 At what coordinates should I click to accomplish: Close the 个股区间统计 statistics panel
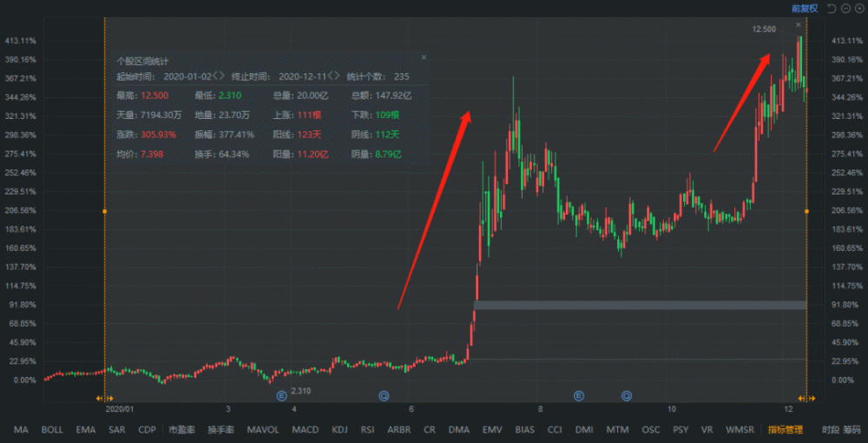coord(424,57)
